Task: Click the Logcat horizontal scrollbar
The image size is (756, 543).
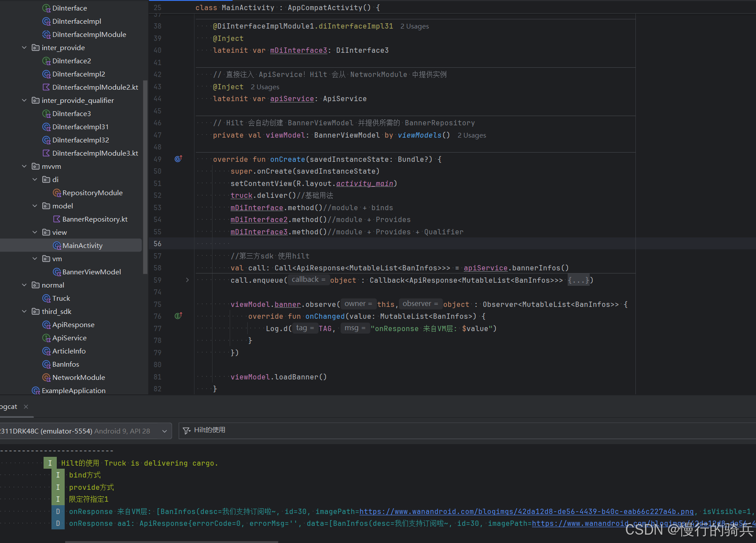Action: 172,542
